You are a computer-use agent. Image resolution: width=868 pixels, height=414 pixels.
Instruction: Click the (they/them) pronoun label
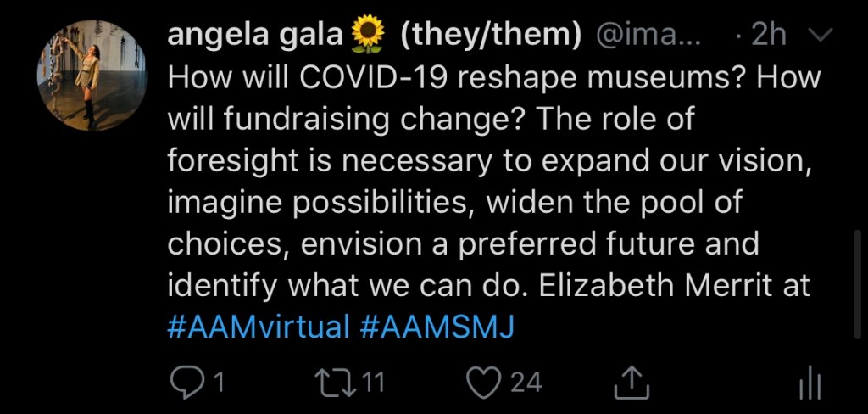491,36
